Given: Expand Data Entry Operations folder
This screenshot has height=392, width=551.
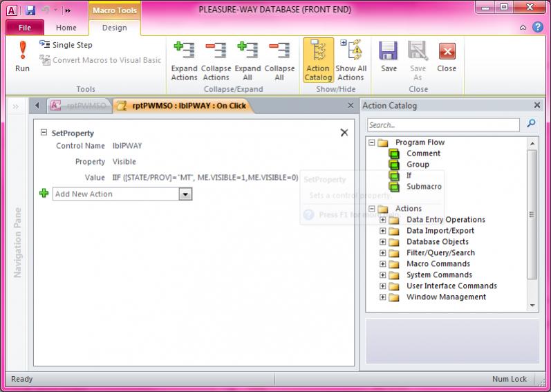Looking at the screenshot, I should 383,220.
